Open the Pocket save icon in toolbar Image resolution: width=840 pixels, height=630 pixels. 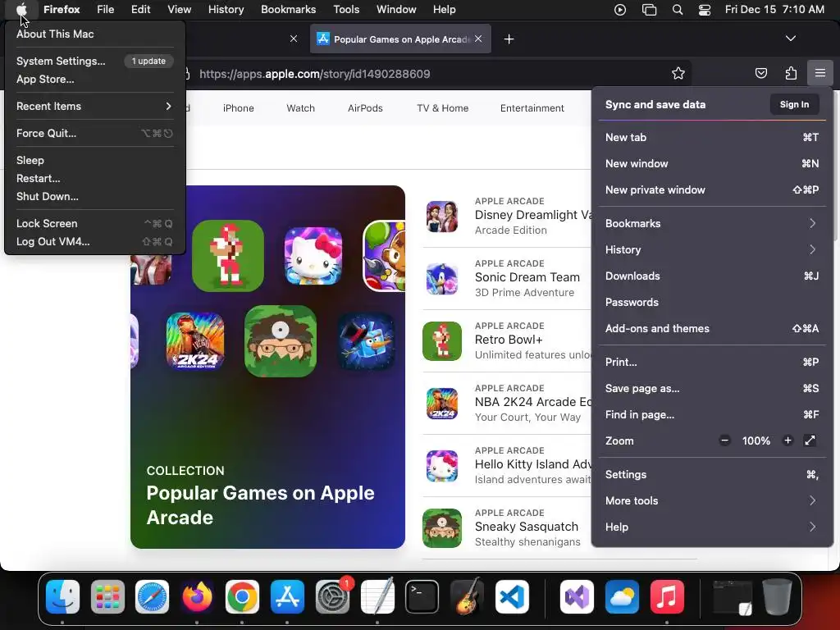(x=760, y=73)
